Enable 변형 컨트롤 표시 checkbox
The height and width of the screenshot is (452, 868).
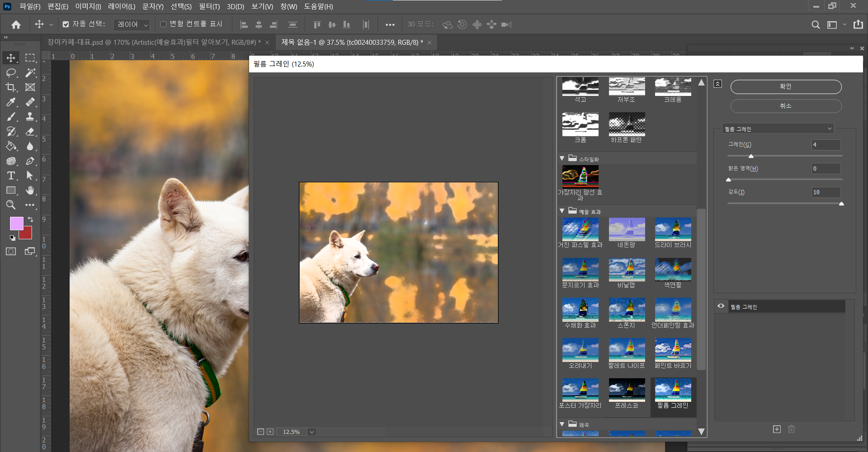(163, 24)
